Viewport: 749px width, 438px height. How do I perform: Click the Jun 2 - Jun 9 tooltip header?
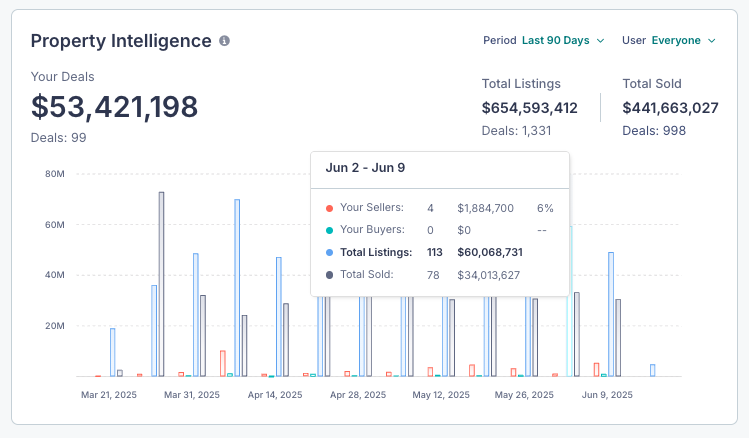(365, 168)
